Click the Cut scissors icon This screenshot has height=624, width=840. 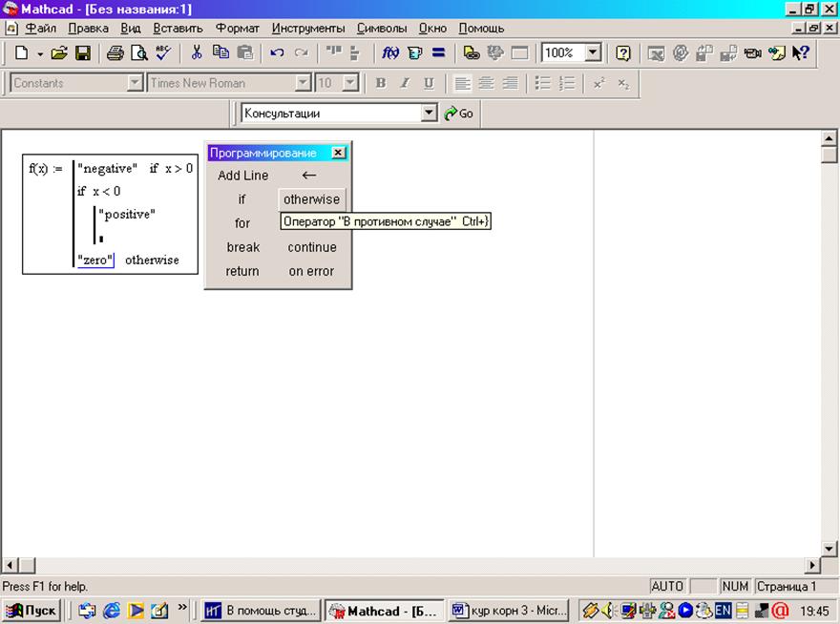pos(197,53)
